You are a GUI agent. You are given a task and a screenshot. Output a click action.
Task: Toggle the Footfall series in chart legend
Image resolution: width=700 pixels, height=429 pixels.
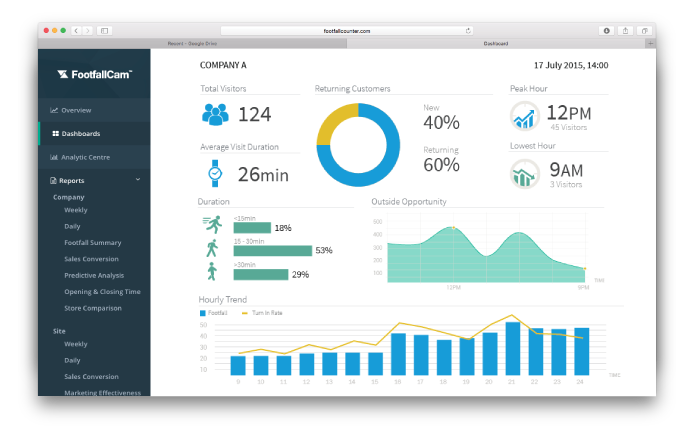[x=215, y=313]
